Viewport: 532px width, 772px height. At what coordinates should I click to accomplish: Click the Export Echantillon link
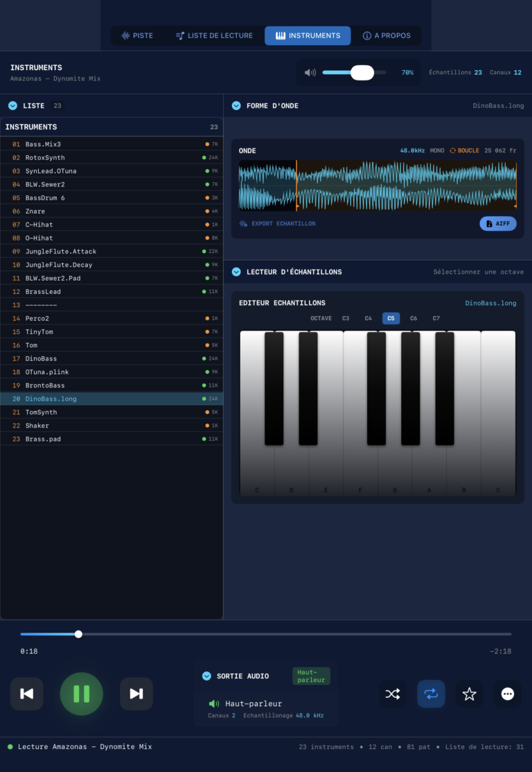(x=283, y=224)
